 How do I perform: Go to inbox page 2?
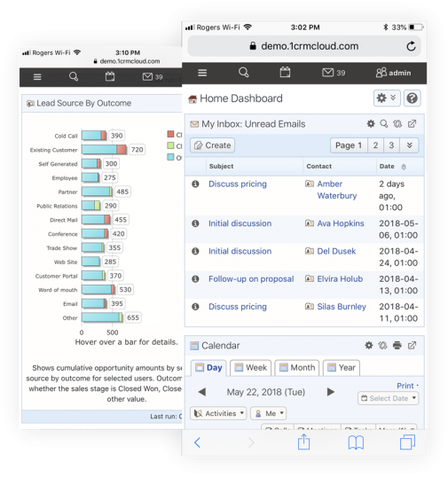point(375,145)
